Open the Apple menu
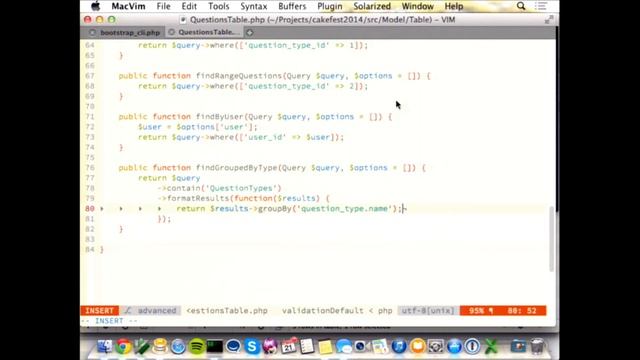 96,6
